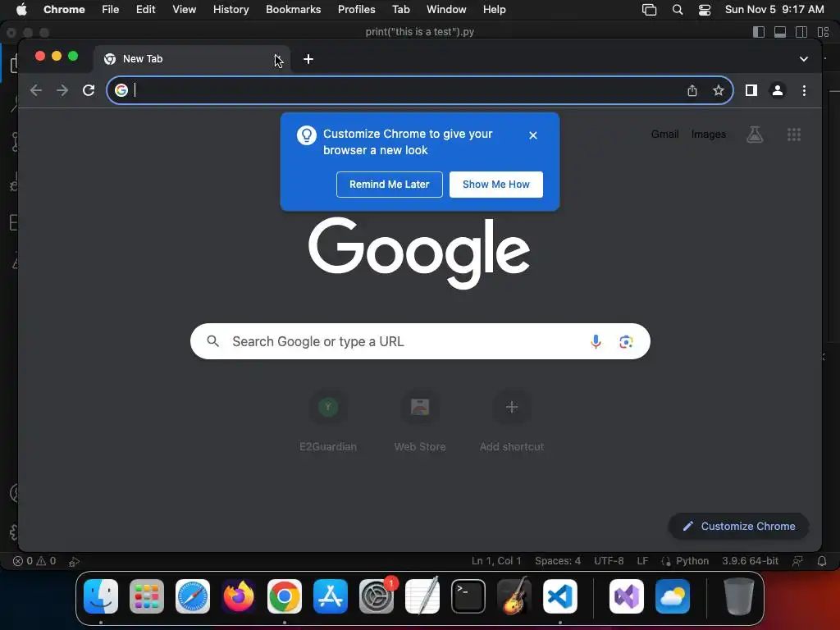Click VS Code customize layout icon
The height and width of the screenshot is (630, 840).
pos(823,32)
